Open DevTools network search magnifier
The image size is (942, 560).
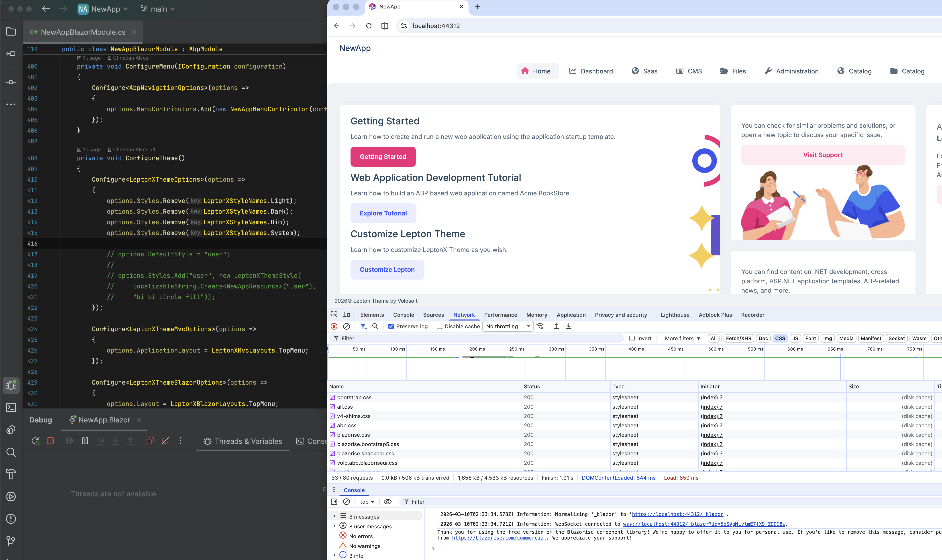(x=375, y=327)
